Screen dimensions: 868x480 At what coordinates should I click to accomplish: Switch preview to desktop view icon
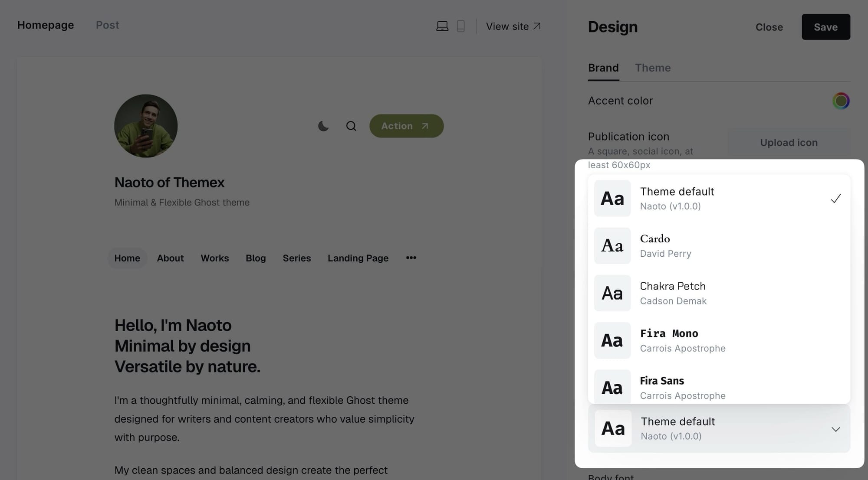point(442,26)
